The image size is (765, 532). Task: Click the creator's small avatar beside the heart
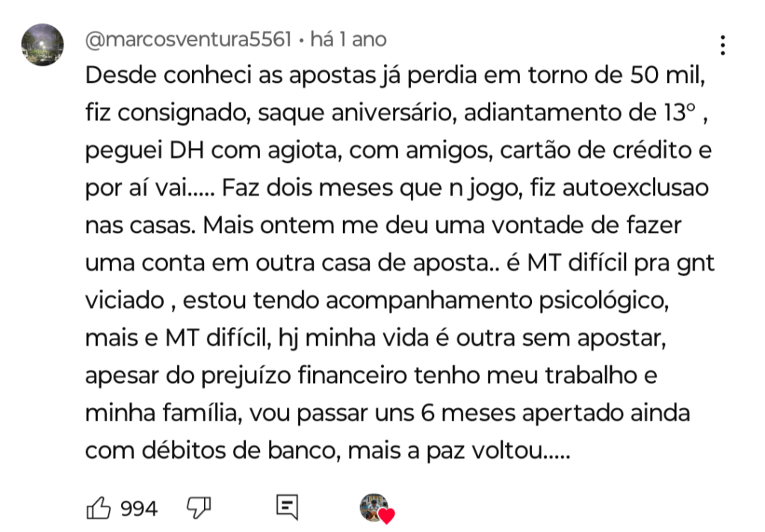[373, 507]
